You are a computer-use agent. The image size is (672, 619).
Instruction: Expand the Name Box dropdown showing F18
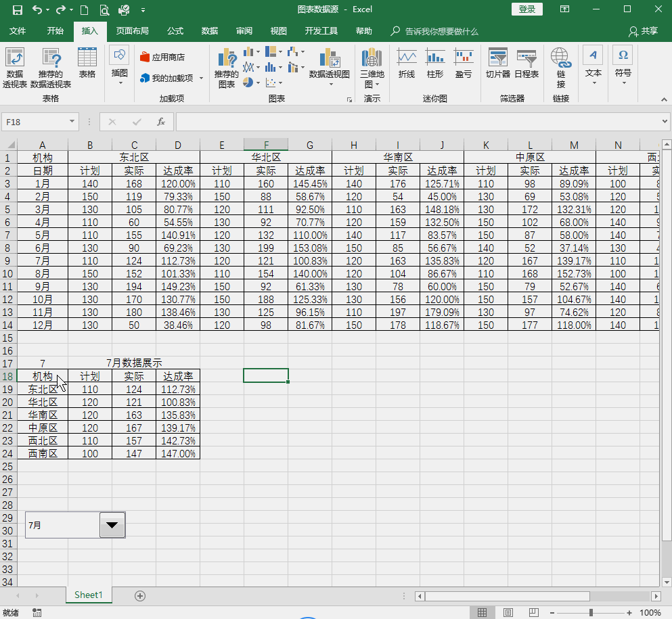pyautogui.click(x=72, y=122)
